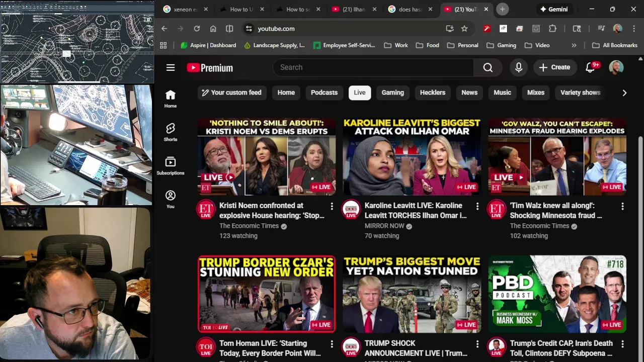Open the Gemini button
The width and height of the screenshot is (644, 362).
(x=553, y=9)
